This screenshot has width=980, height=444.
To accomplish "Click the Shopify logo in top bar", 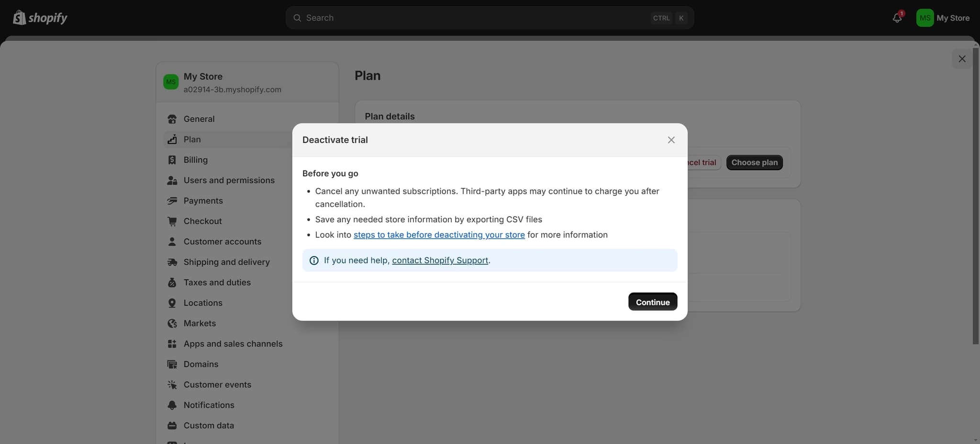I will [40, 18].
